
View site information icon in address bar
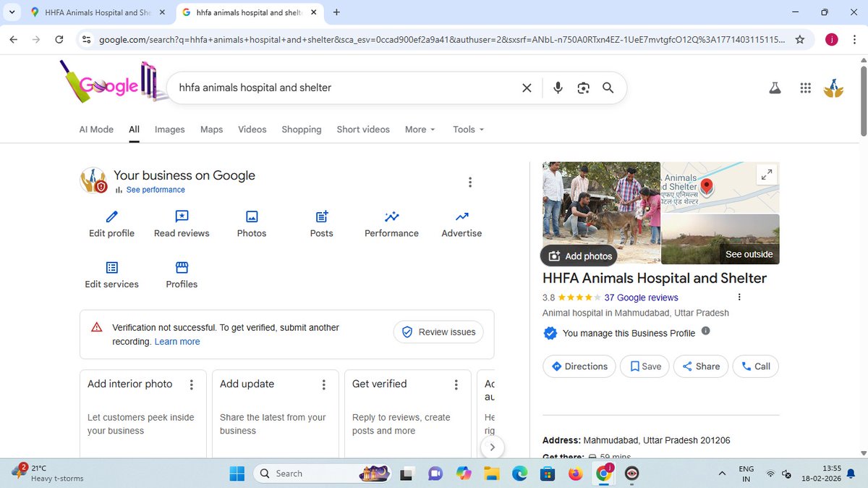coord(86,39)
